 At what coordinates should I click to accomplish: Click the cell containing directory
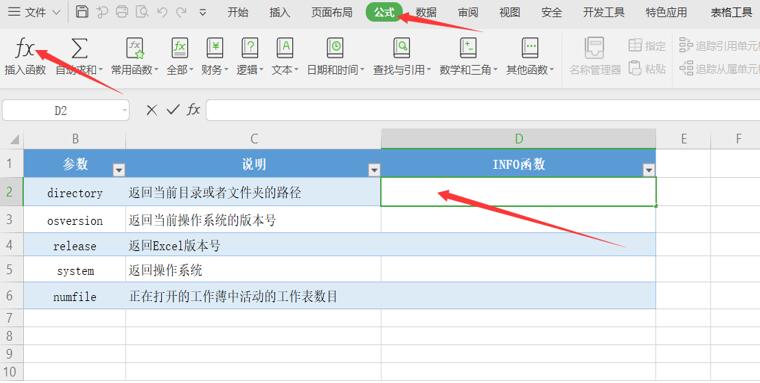tap(75, 192)
